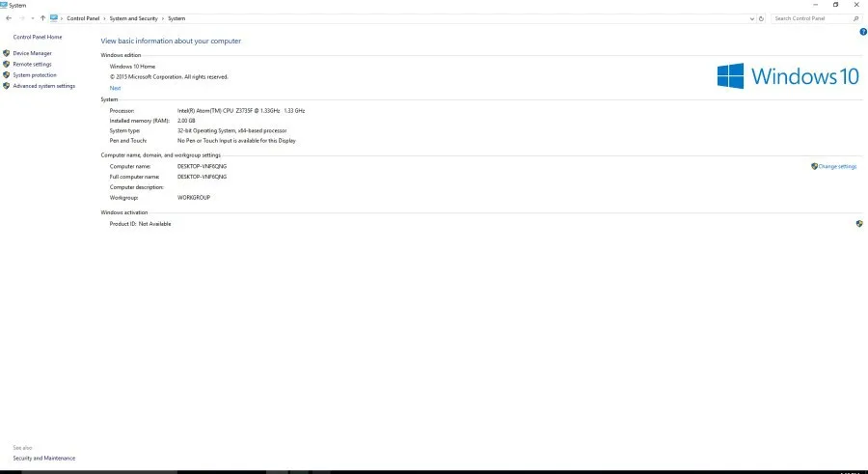The height and width of the screenshot is (474, 868).
Task: Click Advanced system settings shield icon
Action: pos(6,86)
